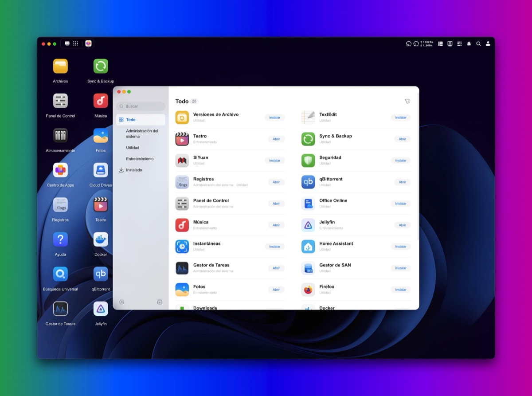The image size is (532, 396).
Task: Click Abrir for Gestor de Tareas
Action: [276, 268]
